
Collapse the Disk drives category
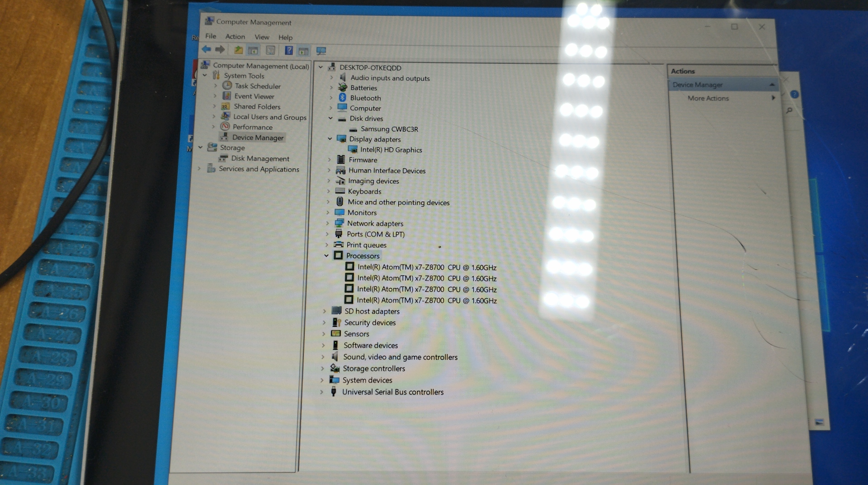330,118
